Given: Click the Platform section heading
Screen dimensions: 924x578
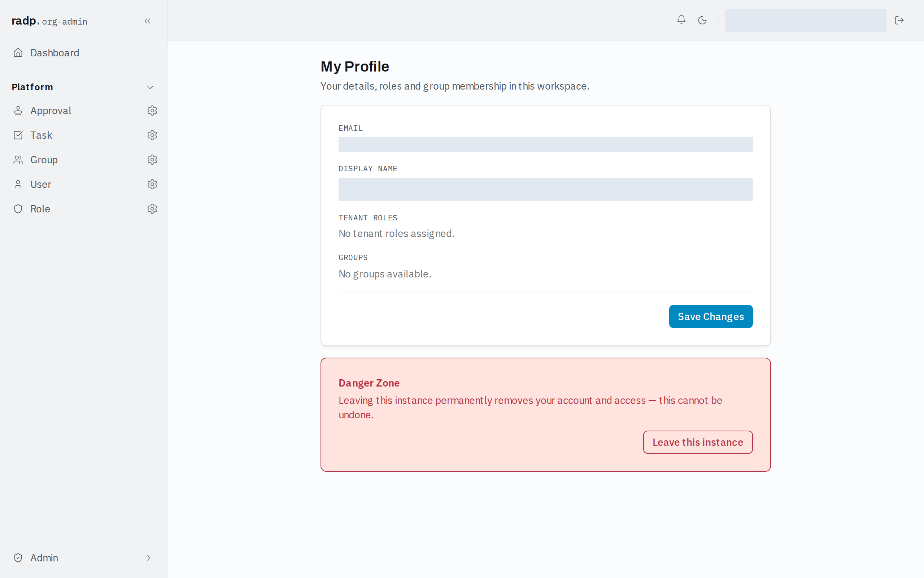Looking at the screenshot, I should coord(32,87).
